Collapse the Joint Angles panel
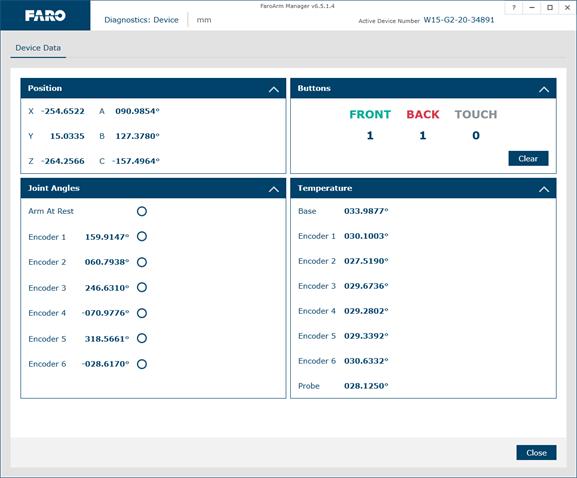The image size is (577, 478). pyautogui.click(x=273, y=189)
